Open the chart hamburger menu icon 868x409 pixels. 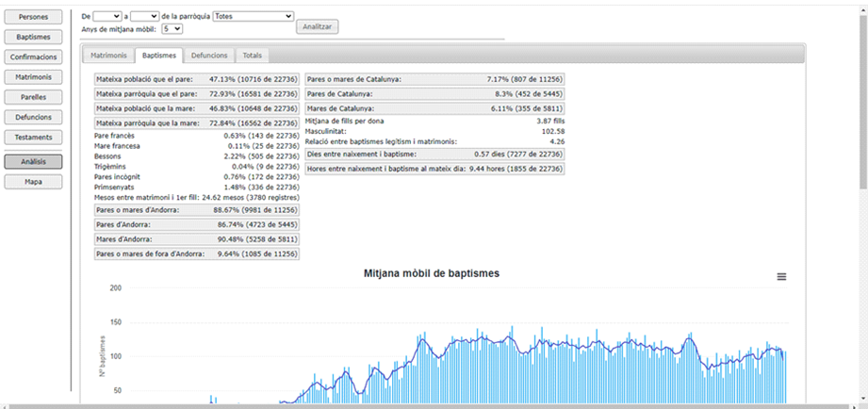pyautogui.click(x=780, y=276)
